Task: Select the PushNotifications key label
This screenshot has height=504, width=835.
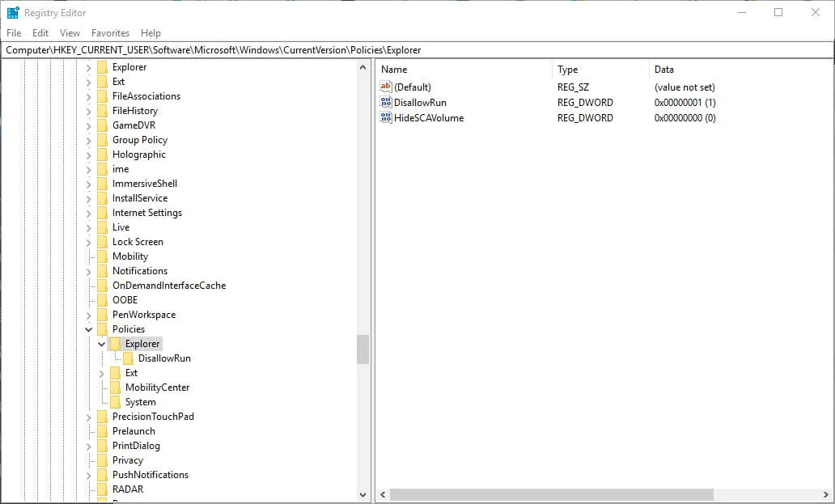Action: click(x=150, y=475)
